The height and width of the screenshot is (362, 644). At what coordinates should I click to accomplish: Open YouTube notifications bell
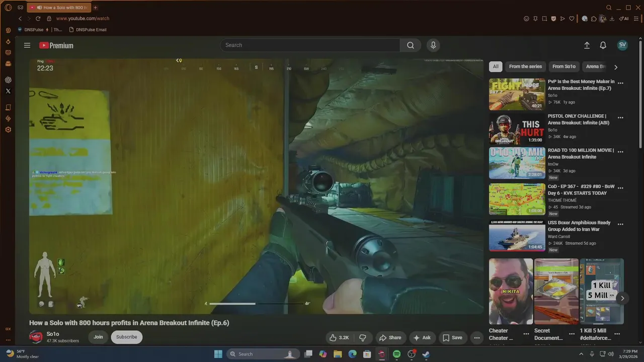tap(603, 45)
